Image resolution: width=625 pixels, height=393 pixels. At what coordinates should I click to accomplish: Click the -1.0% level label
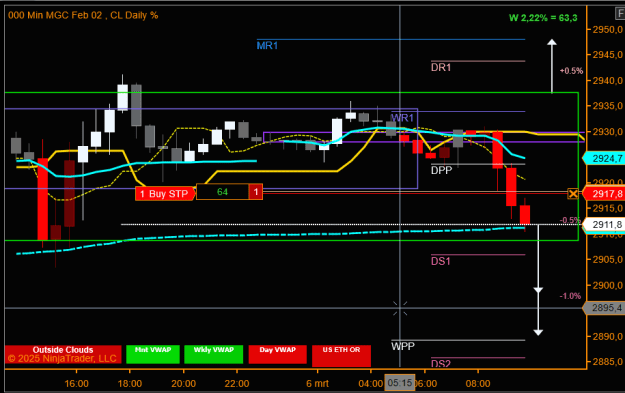point(570,296)
